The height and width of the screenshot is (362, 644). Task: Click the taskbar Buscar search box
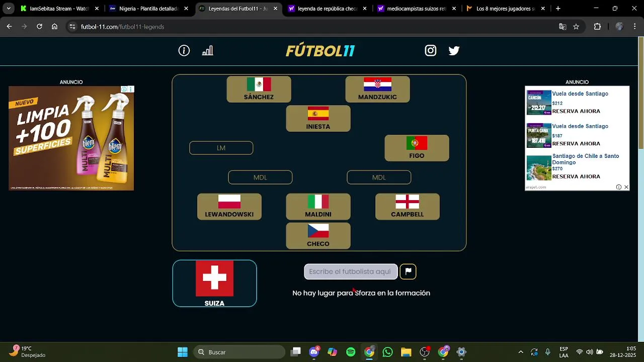tap(240, 352)
